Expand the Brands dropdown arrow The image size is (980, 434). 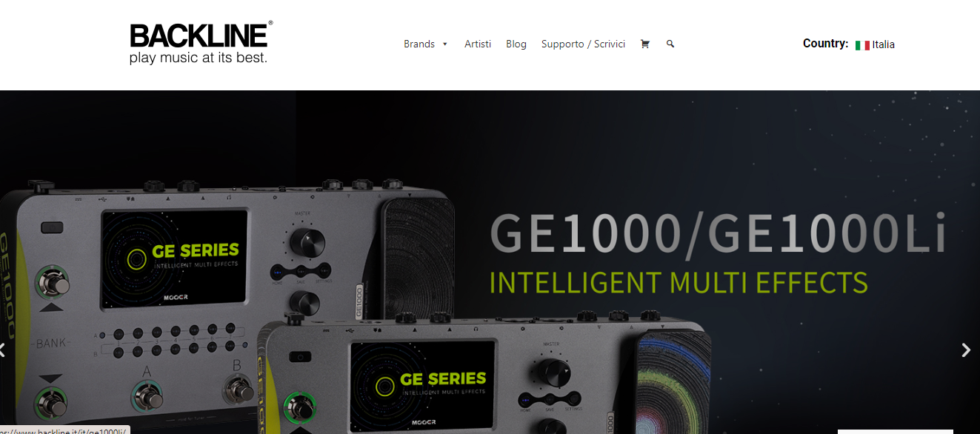pyautogui.click(x=444, y=44)
